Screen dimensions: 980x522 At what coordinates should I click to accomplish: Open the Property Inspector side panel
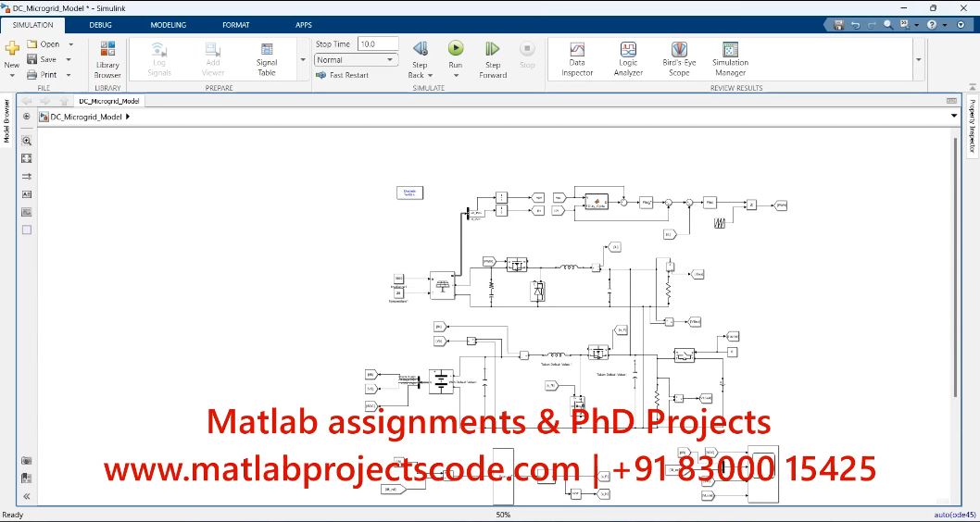[x=973, y=128]
